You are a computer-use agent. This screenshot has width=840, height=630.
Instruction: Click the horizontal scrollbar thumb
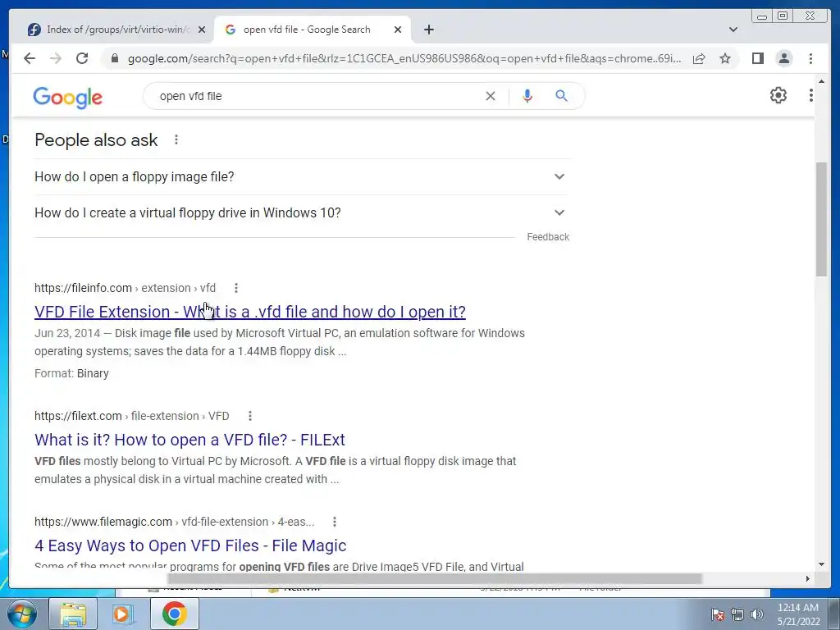(x=434, y=578)
